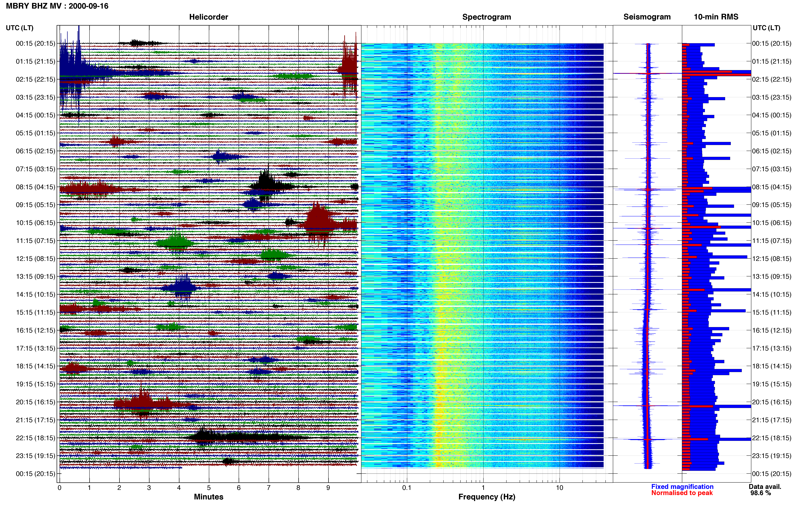Click the left-axis label "02:15 (22:15)"
The width and height of the screenshot is (812, 508).
pos(35,79)
